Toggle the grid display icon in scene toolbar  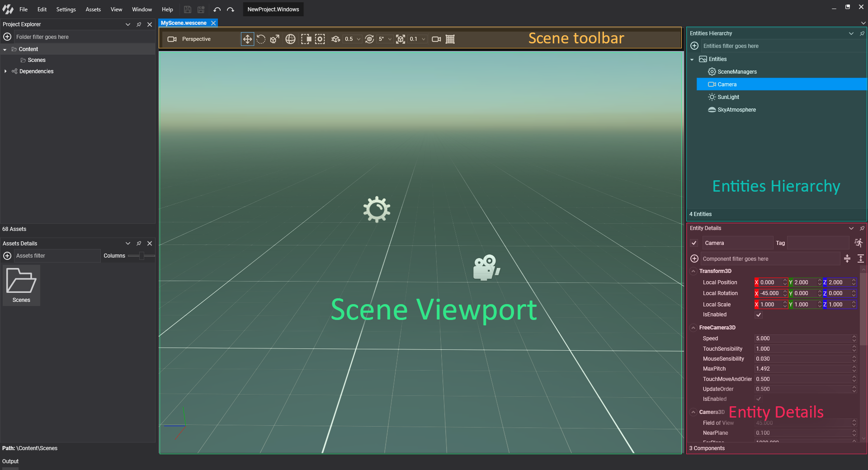pos(450,39)
